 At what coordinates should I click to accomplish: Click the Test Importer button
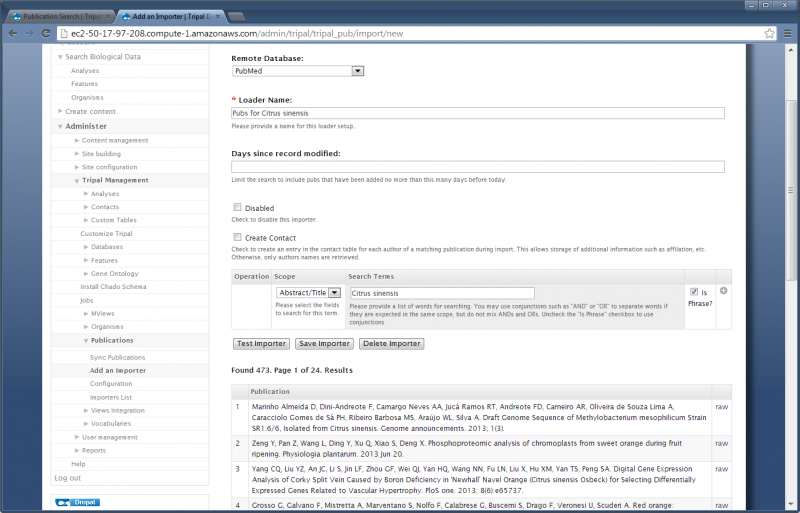tap(261, 344)
